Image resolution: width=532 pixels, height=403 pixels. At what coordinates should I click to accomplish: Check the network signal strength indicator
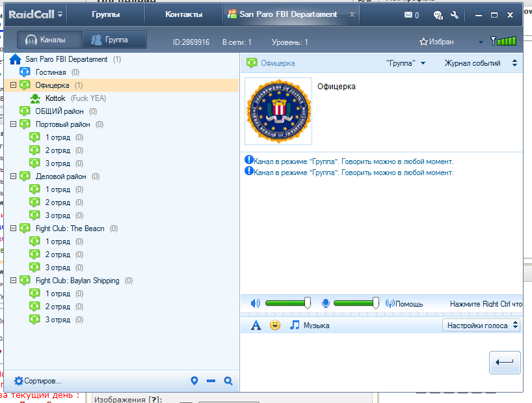(x=503, y=41)
